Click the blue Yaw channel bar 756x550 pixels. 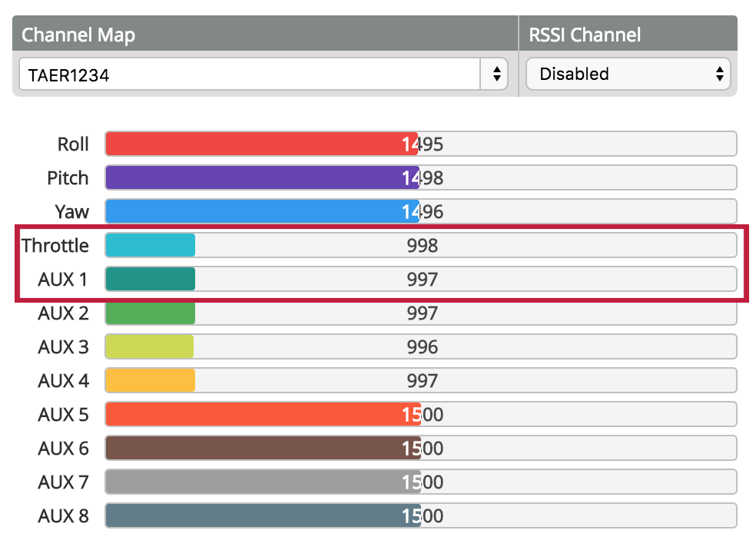click(x=261, y=212)
